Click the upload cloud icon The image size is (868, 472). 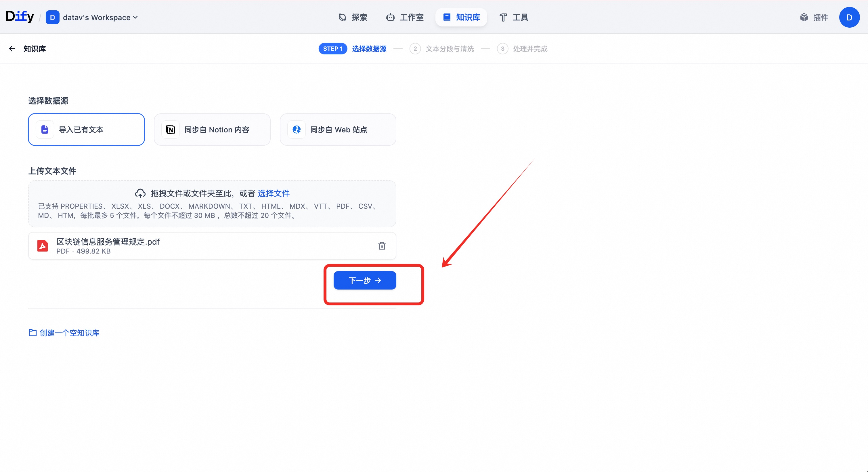[x=140, y=193]
